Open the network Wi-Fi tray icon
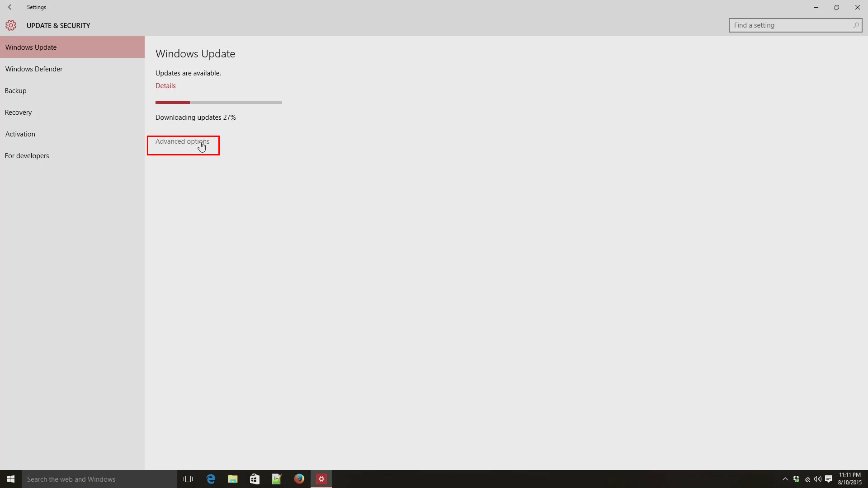 [807, 479]
